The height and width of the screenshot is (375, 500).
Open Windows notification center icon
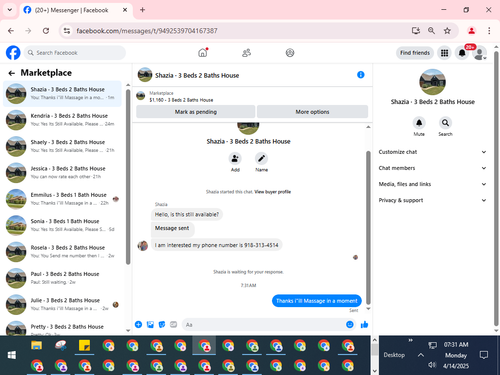point(484,355)
